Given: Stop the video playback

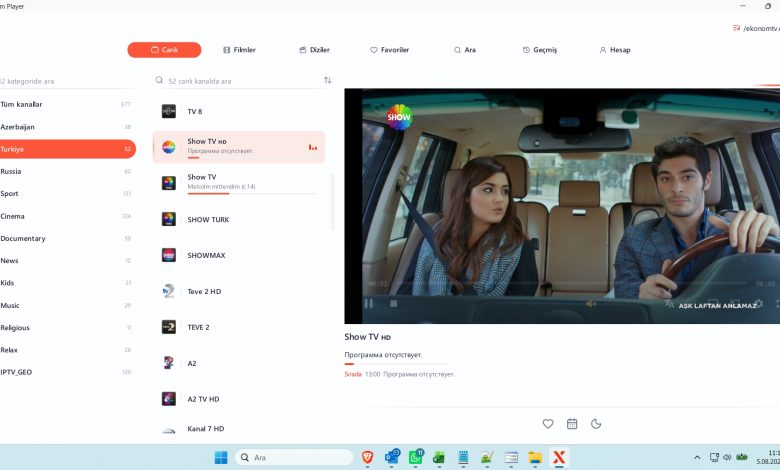Looking at the screenshot, I should coord(393,303).
